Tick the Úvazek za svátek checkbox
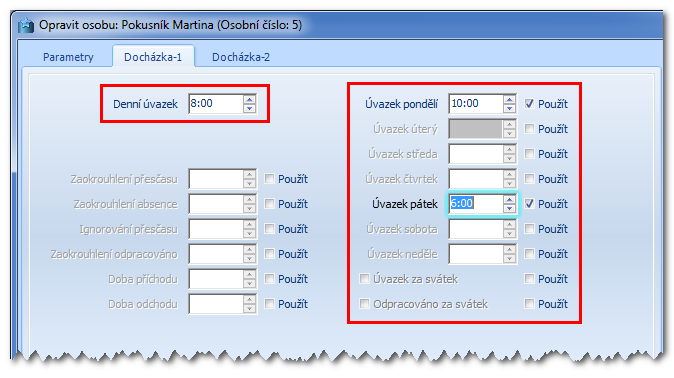Image resolution: width=674 pixels, height=378 pixels. [365, 279]
